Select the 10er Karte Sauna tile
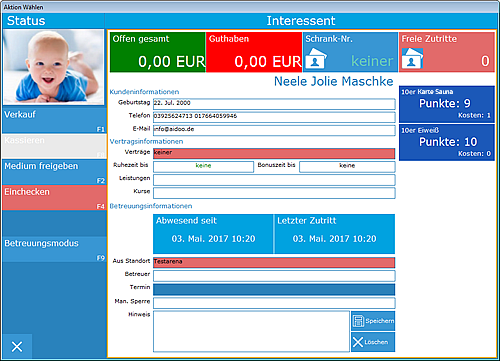This screenshot has height=361, width=500. click(x=447, y=104)
